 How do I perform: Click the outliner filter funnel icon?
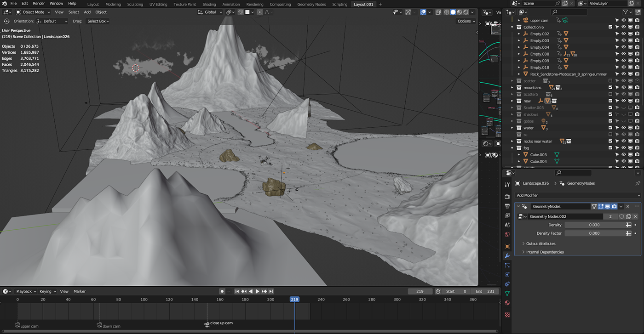(x=625, y=12)
